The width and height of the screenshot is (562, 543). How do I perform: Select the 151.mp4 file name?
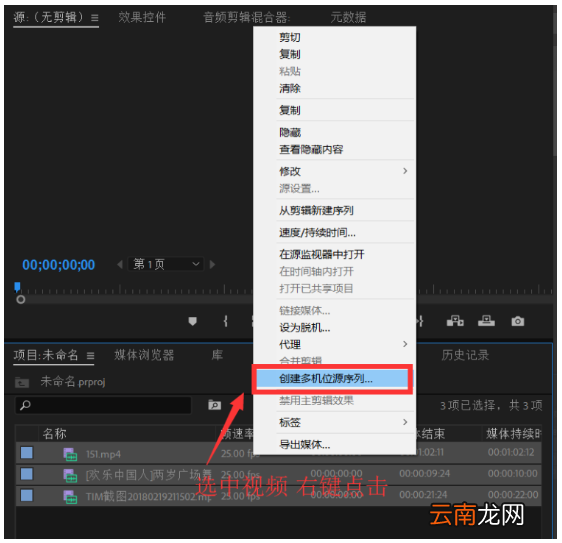(x=103, y=454)
